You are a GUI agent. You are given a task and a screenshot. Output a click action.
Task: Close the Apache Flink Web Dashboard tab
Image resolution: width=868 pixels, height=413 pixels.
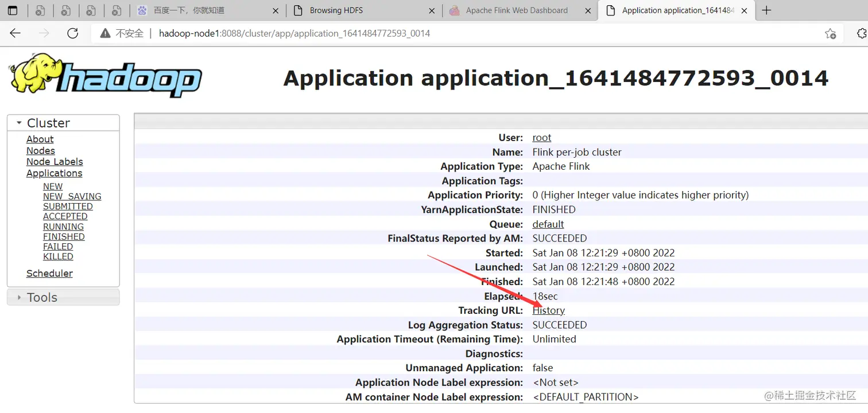(x=587, y=10)
